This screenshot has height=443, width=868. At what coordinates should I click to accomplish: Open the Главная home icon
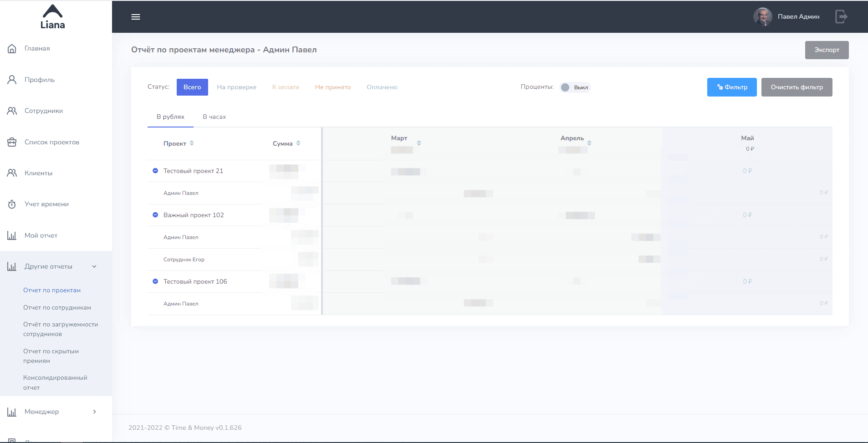pos(12,49)
